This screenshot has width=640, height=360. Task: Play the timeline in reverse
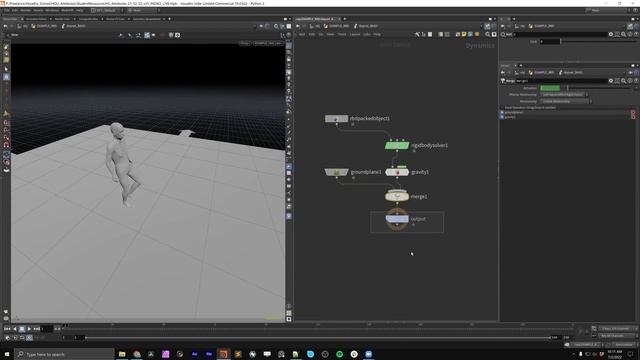[15, 329]
